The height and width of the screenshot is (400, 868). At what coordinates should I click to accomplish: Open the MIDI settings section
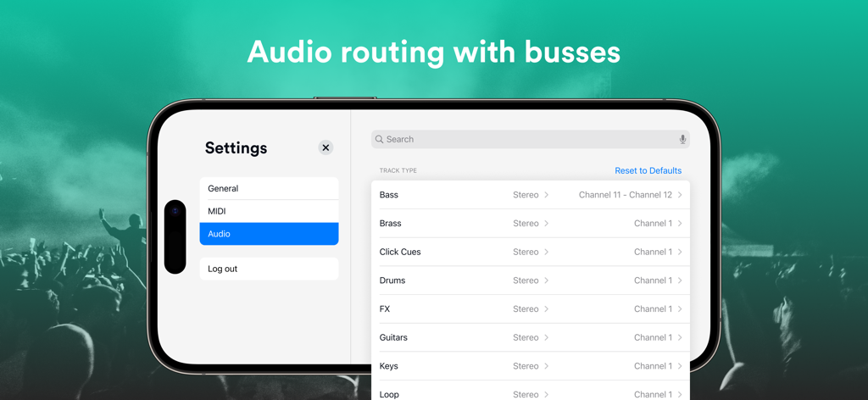(x=269, y=211)
